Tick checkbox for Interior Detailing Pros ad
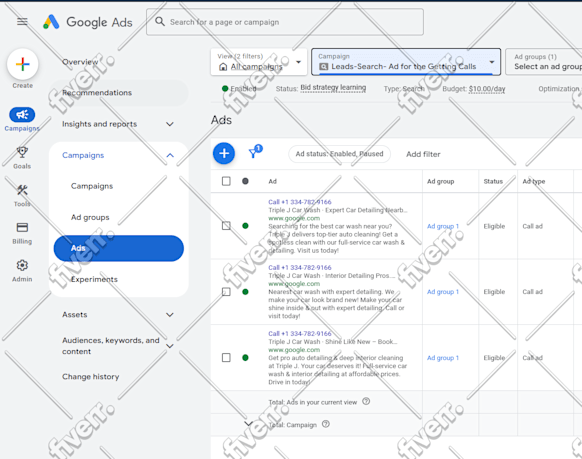The width and height of the screenshot is (582, 459). tap(226, 292)
